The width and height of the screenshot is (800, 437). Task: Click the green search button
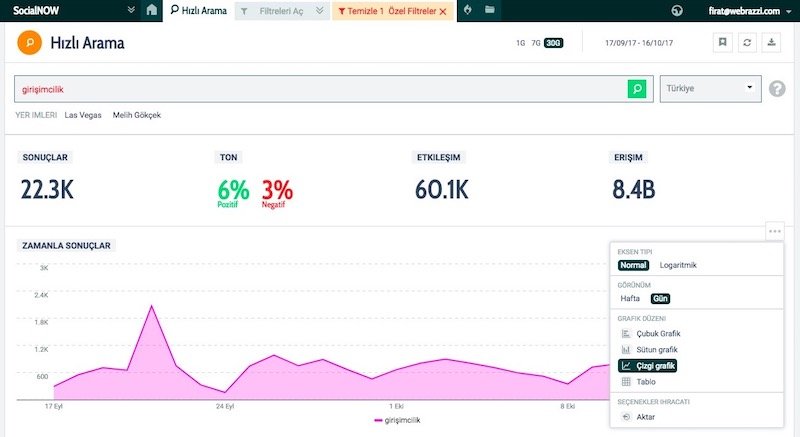[x=636, y=89]
